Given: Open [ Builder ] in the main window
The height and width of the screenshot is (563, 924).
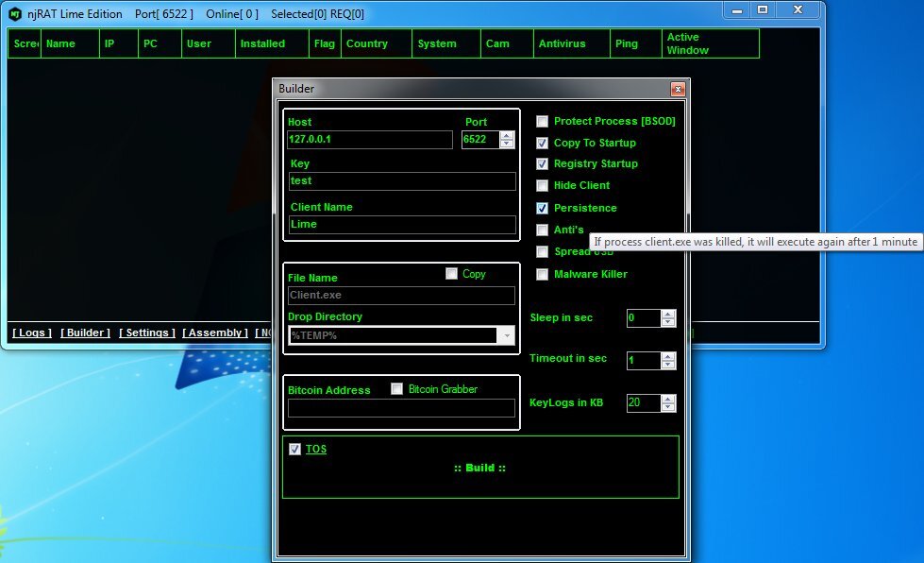Looking at the screenshot, I should pyautogui.click(x=86, y=333).
